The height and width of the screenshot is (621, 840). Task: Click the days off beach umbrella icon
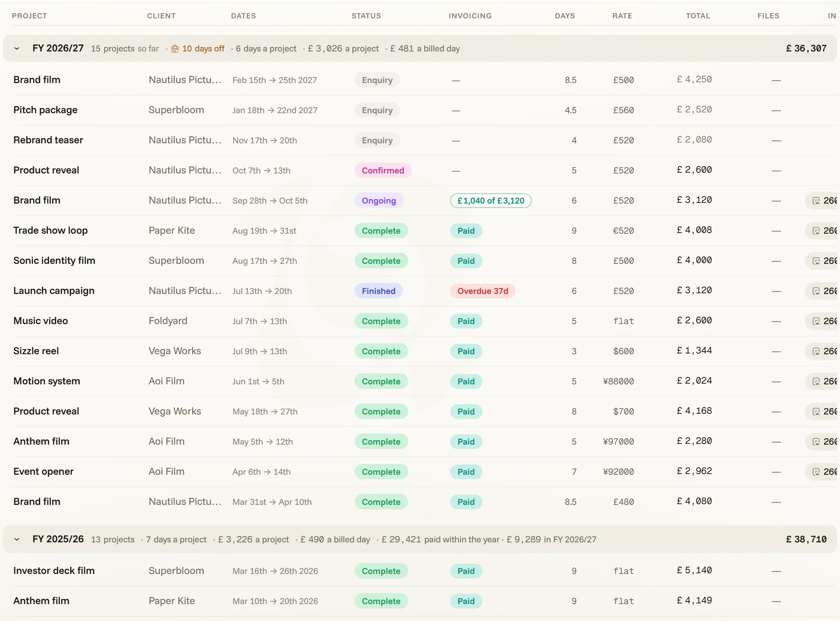[x=175, y=49]
